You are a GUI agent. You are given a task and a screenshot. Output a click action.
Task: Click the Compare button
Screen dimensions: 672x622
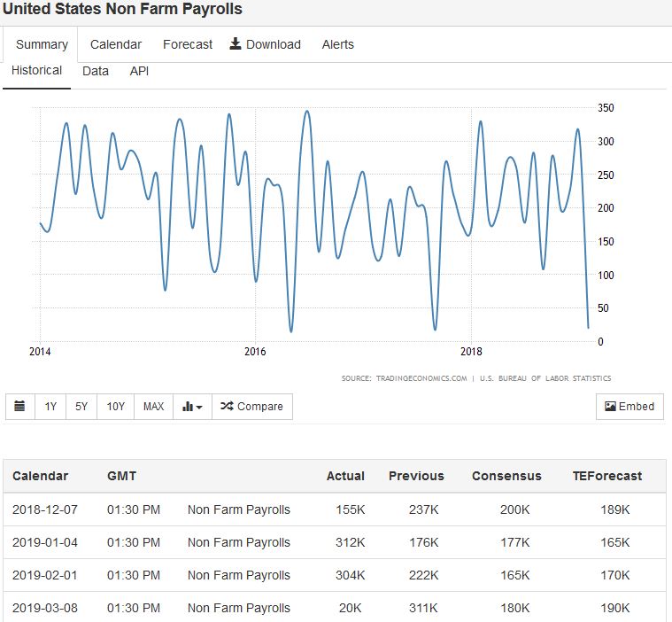pyautogui.click(x=252, y=407)
